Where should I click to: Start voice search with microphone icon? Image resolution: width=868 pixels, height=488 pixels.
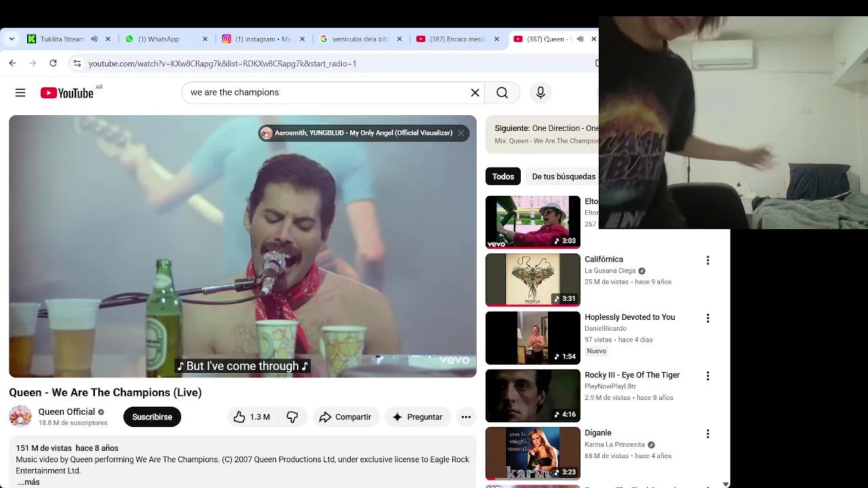(540, 93)
